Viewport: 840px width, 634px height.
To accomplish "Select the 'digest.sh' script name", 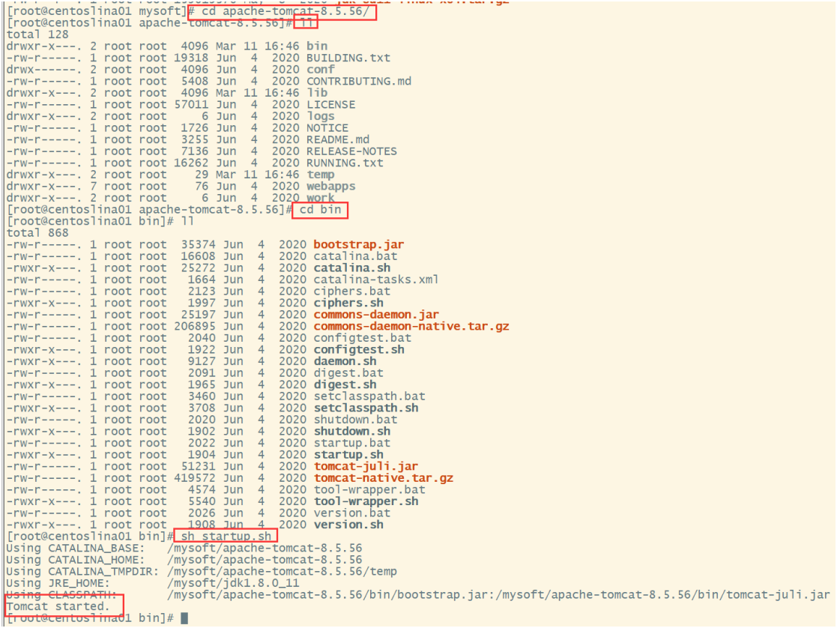I will coord(345,384).
